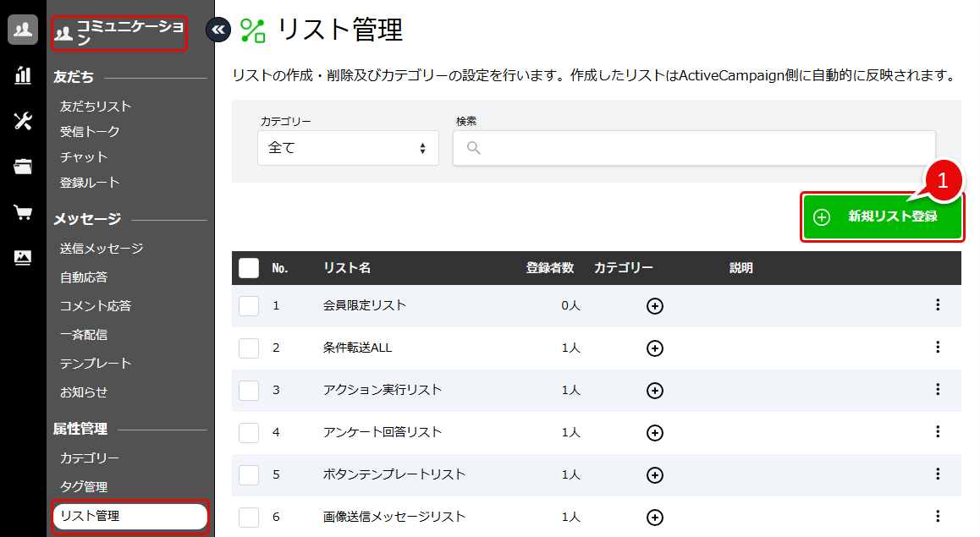Collapse the sidebar with the double-chevron button
Screen dimensions: 980x537
[x=218, y=29]
